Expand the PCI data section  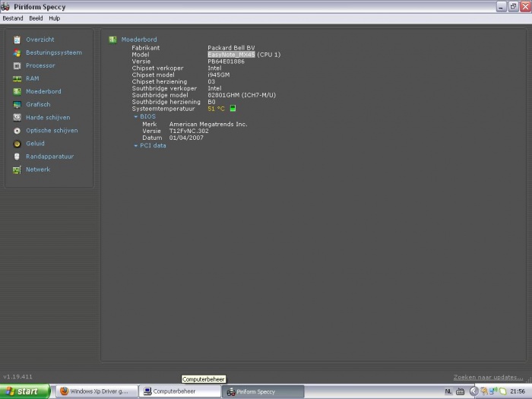tap(136, 146)
